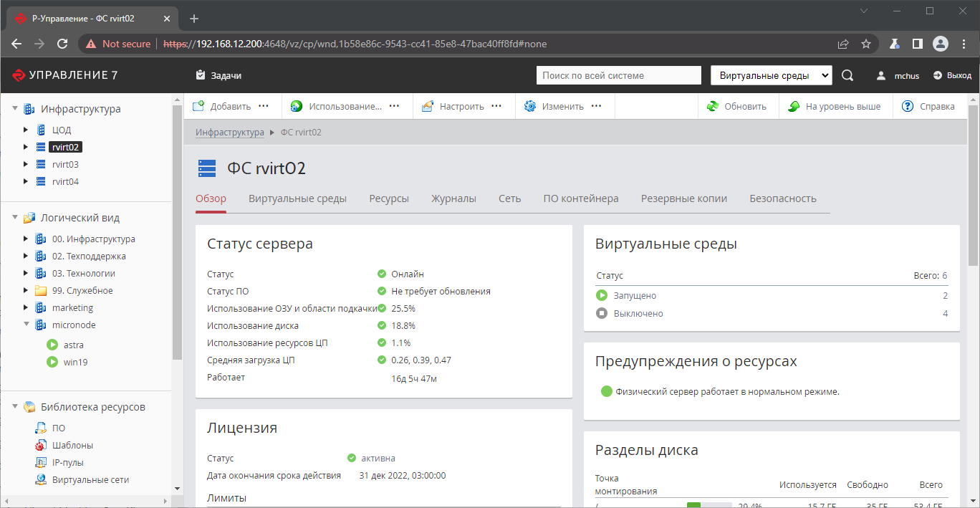Open the Задачи tasks icon

click(201, 75)
